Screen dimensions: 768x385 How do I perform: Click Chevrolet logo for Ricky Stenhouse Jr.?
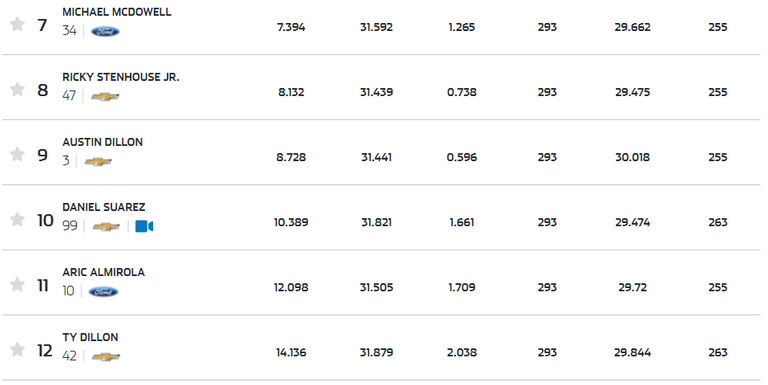point(105,96)
